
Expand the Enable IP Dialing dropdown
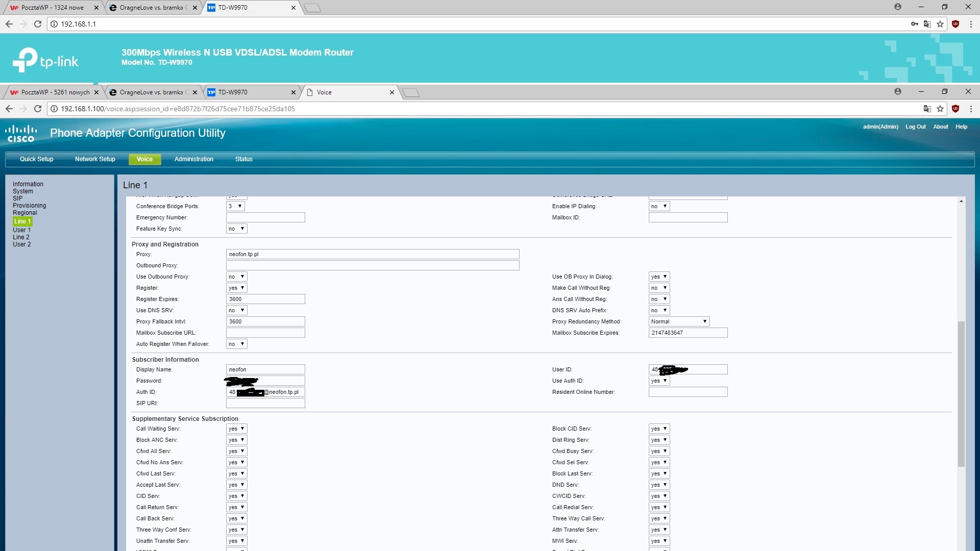point(659,206)
